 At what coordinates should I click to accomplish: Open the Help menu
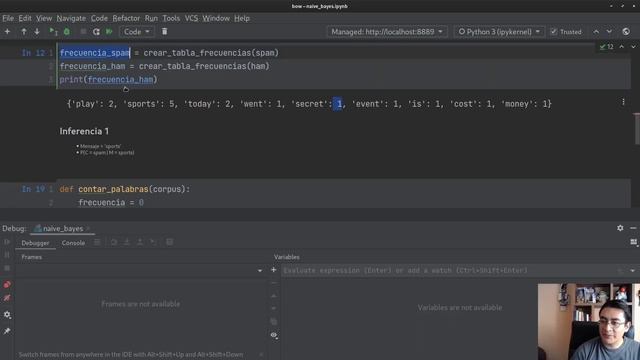[x=242, y=18]
